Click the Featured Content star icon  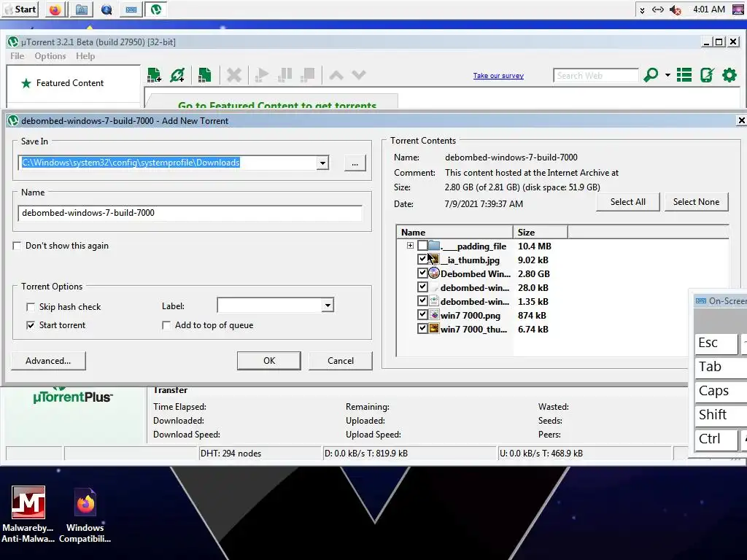point(26,83)
